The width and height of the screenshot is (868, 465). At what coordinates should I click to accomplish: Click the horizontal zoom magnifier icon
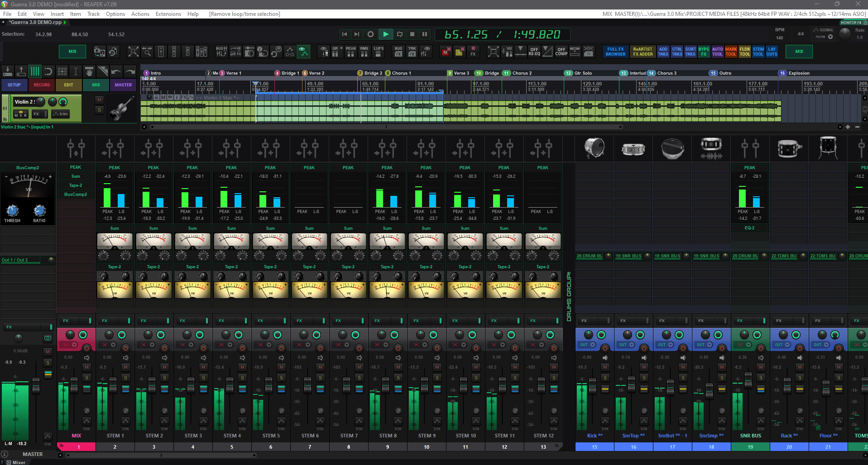[x=147, y=52]
